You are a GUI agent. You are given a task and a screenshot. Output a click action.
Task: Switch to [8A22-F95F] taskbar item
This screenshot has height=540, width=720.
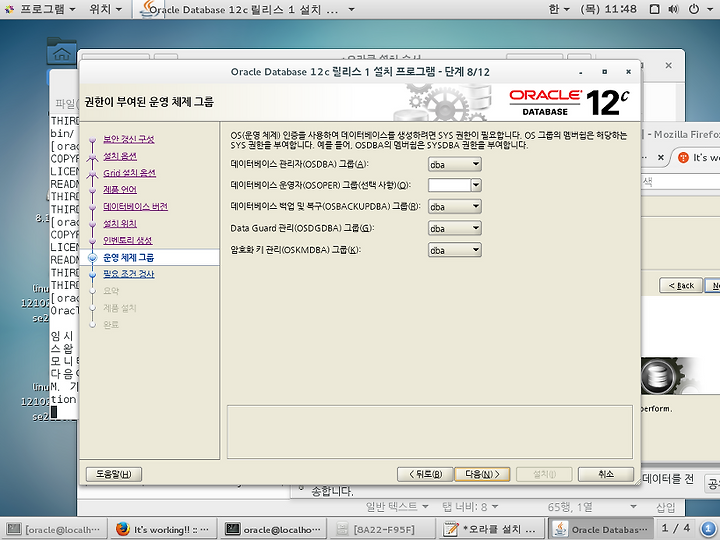tap(382, 529)
